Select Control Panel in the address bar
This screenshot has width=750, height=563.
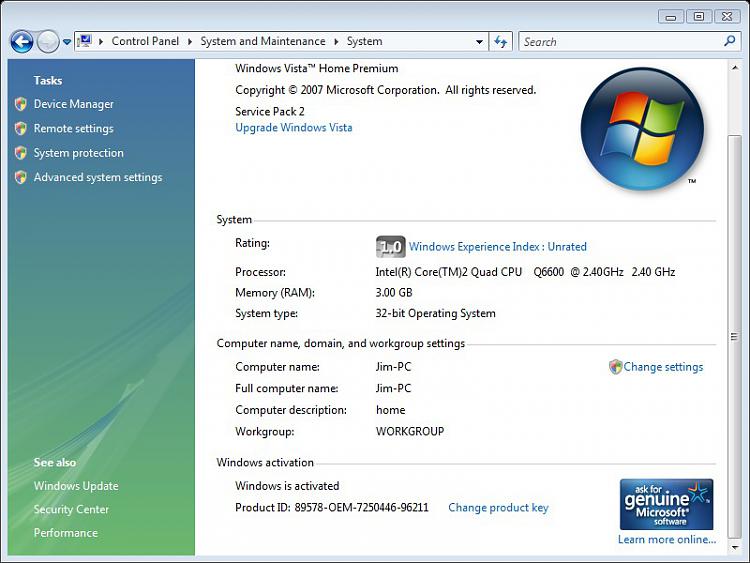coord(145,41)
